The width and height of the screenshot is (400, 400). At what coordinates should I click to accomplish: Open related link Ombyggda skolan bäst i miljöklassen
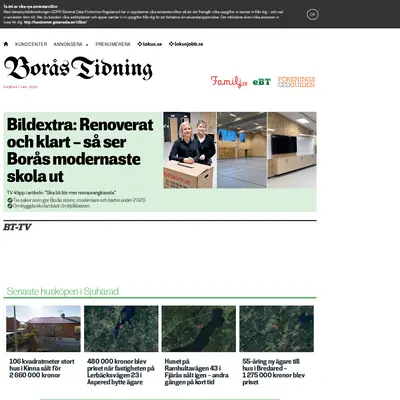[51, 206]
